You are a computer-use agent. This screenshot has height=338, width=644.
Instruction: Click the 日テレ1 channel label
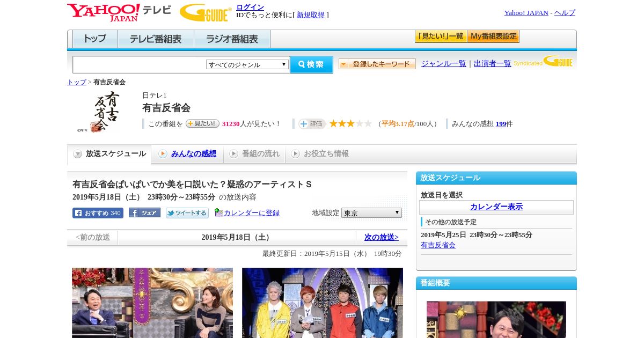pos(155,95)
